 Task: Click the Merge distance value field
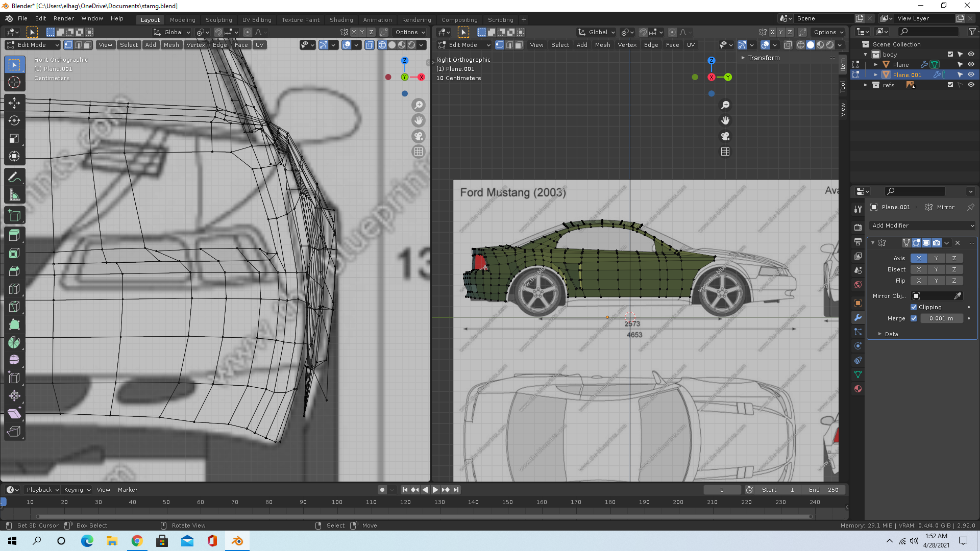point(941,318)
